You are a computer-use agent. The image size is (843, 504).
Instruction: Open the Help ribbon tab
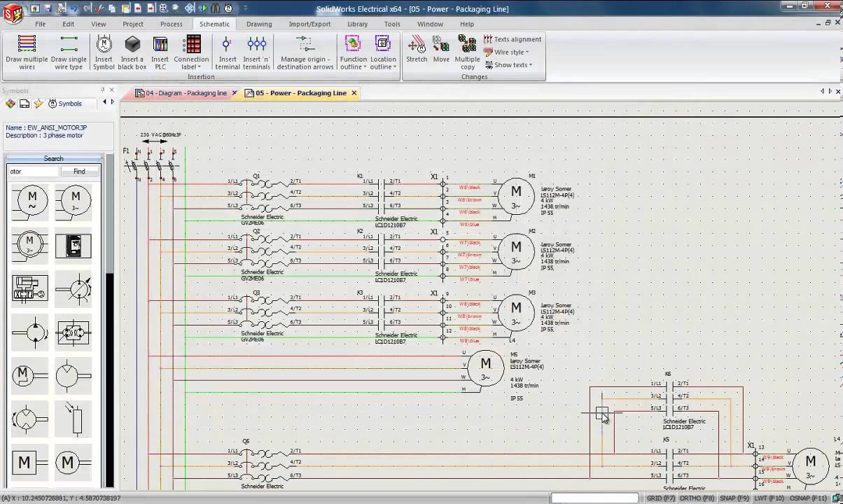pos(467,24)
